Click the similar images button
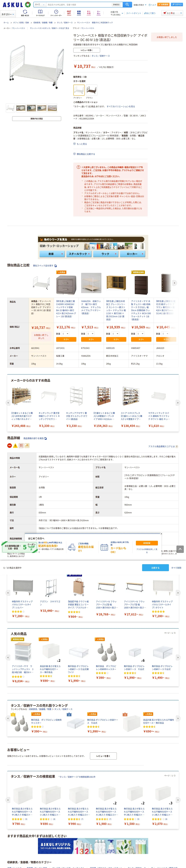Screen dimensions: 186x868 [x=37, y=119]
